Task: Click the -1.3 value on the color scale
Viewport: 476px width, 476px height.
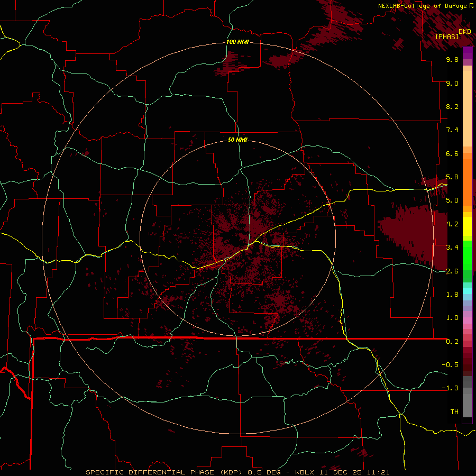Action: 450,388
